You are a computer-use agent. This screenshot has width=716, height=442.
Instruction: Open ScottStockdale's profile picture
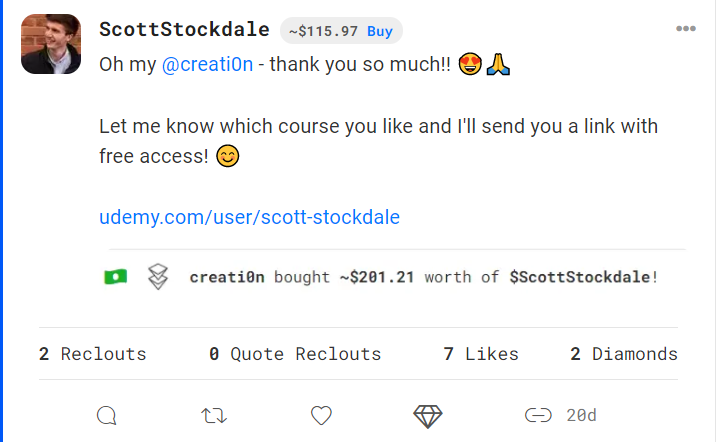tap(51, 44)
